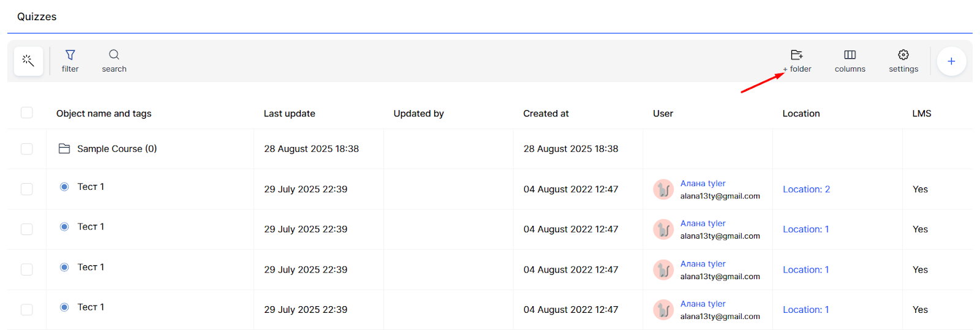Open the settings gear
980x330 pixels.
click(x=903, y=61)
